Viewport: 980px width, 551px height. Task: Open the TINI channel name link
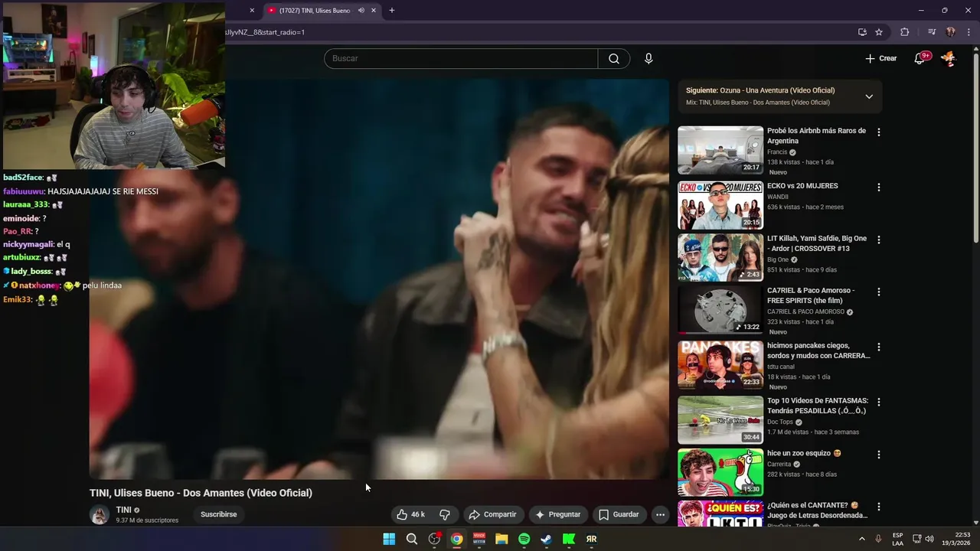123,510
